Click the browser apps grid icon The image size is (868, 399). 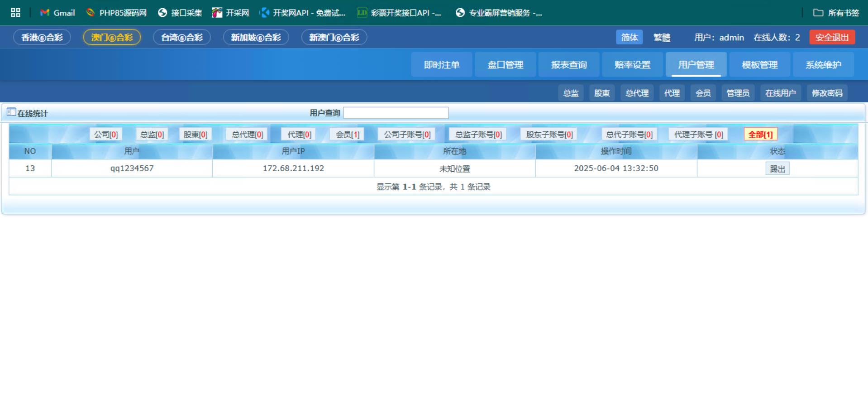pyautogui.click(x=15, y=13)
